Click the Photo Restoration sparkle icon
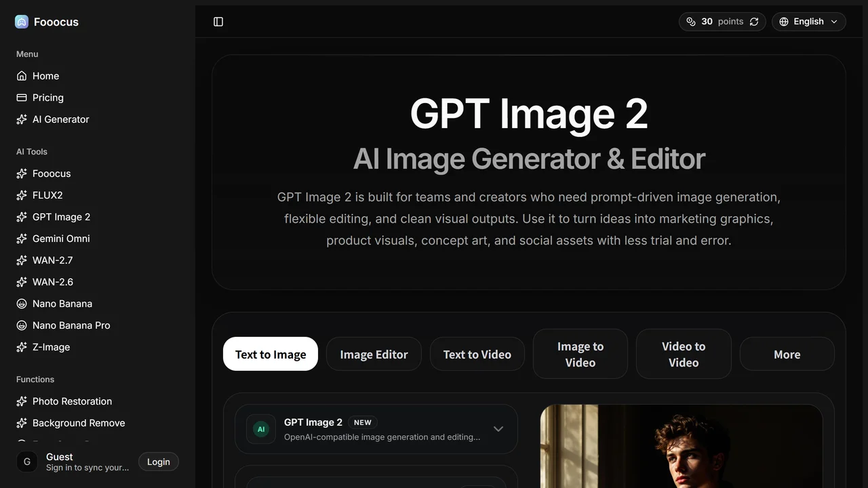The height and width of the screenshot is (488, 868). point(22,401)
